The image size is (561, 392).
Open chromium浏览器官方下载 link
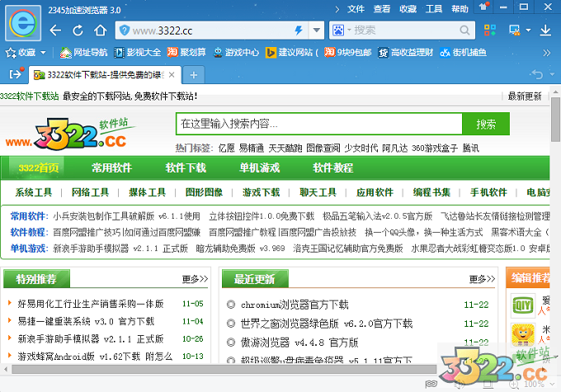[x=295, y=305]
